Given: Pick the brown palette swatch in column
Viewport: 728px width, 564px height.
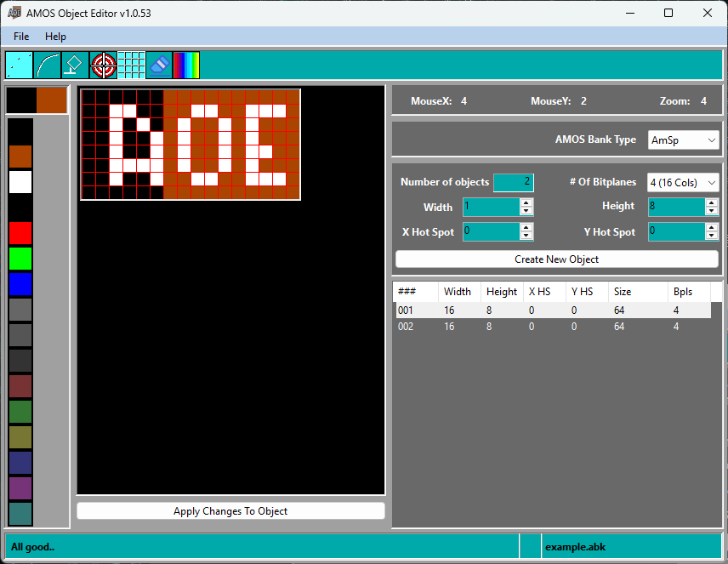Looking at the screenshot, I should tap(20, 157).
